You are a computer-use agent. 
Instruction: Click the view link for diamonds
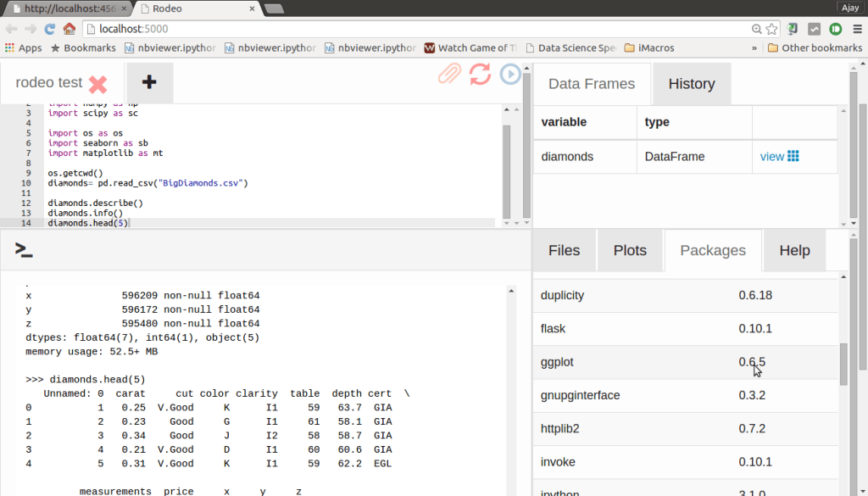click(x=771, y=157)
